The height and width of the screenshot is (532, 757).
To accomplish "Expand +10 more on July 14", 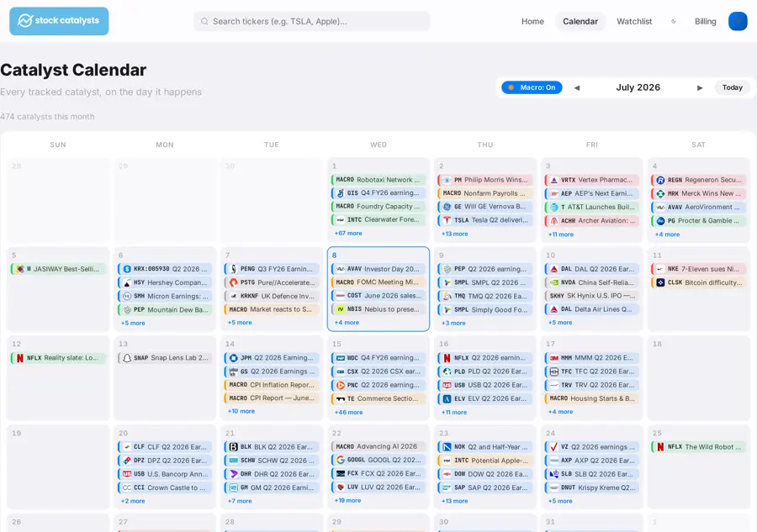I will 241,411.
